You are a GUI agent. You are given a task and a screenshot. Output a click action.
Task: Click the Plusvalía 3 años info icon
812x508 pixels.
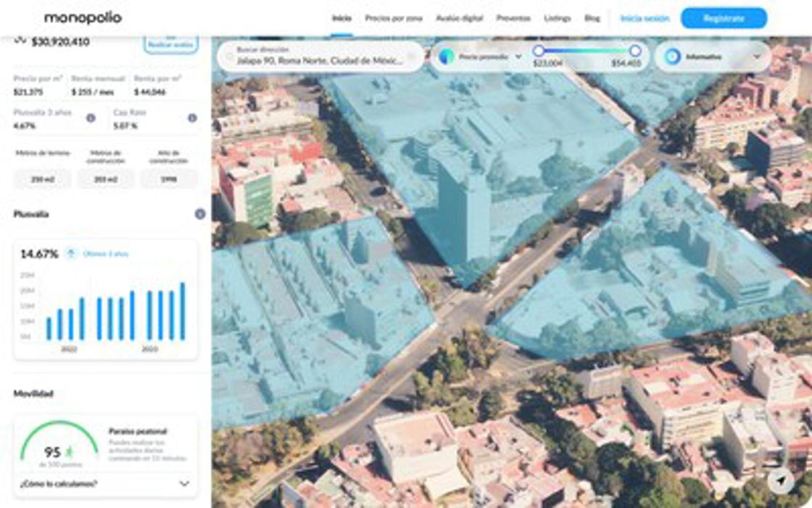click(x=91, y=118)
